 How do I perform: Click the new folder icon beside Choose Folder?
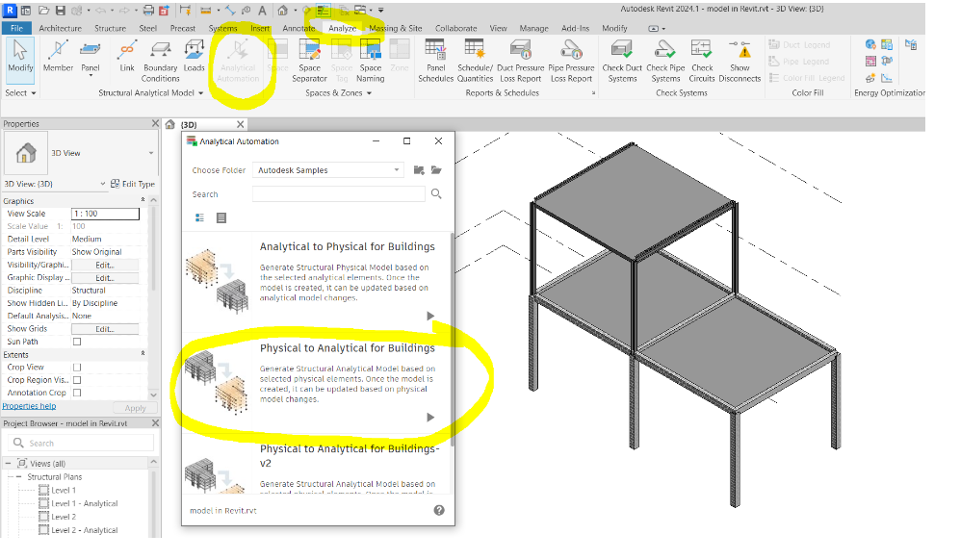419,170
